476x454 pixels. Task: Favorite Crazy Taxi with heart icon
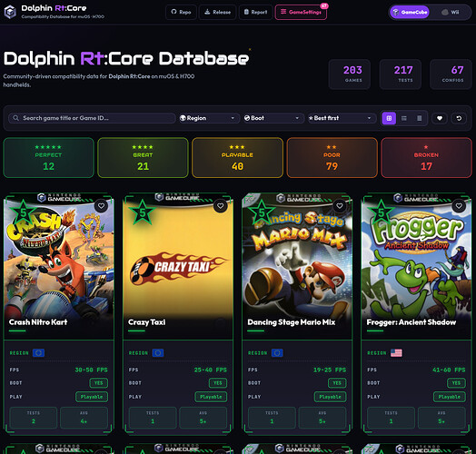pyautogui.click(x=221, y=206)
